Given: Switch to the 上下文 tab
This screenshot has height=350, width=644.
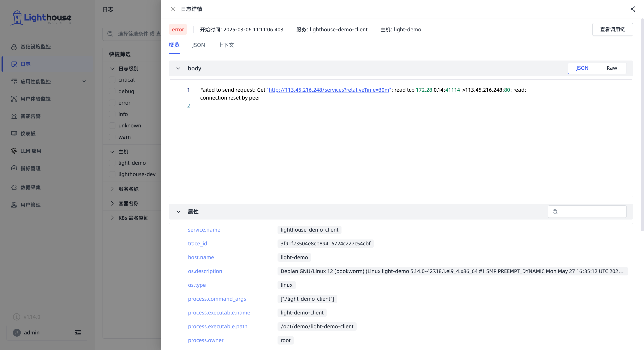Looking at the screenshot, I should pos(226,45).
